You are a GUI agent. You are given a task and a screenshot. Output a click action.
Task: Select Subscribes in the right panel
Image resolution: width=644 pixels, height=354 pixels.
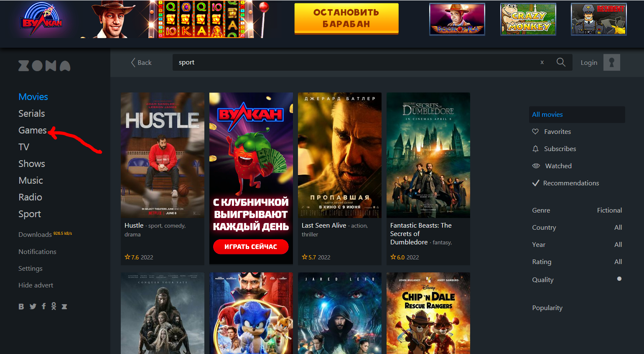(560, 149)
